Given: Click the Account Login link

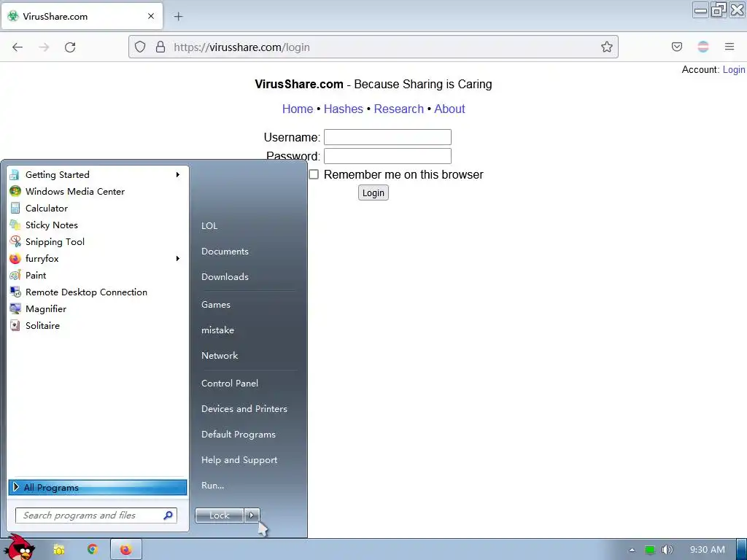Looking at the screenshot, I should tap(734, 69).
